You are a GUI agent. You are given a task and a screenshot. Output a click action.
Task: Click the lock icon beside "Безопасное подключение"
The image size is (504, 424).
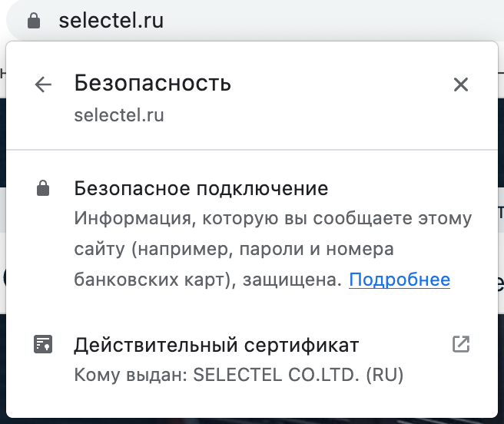point(44,189)
